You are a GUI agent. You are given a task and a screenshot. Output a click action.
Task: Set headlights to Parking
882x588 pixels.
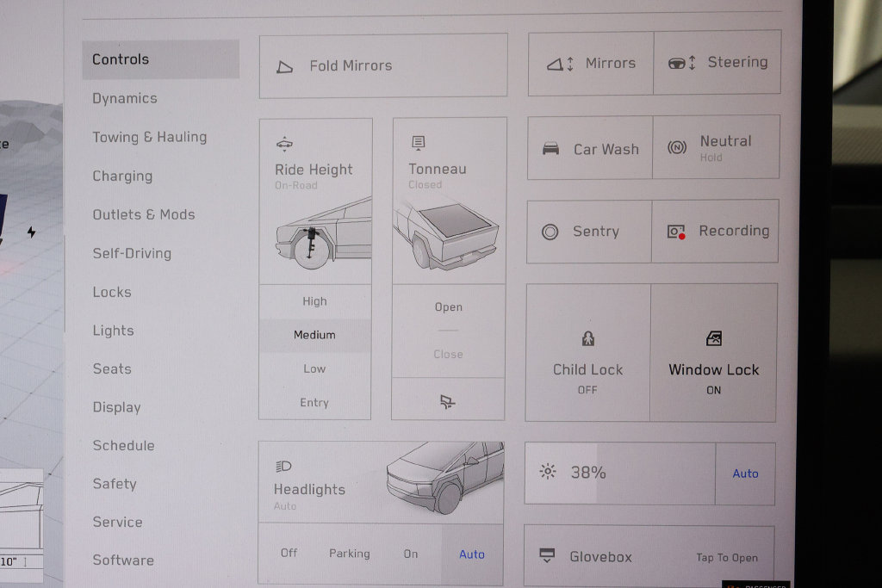click(350, 554)
